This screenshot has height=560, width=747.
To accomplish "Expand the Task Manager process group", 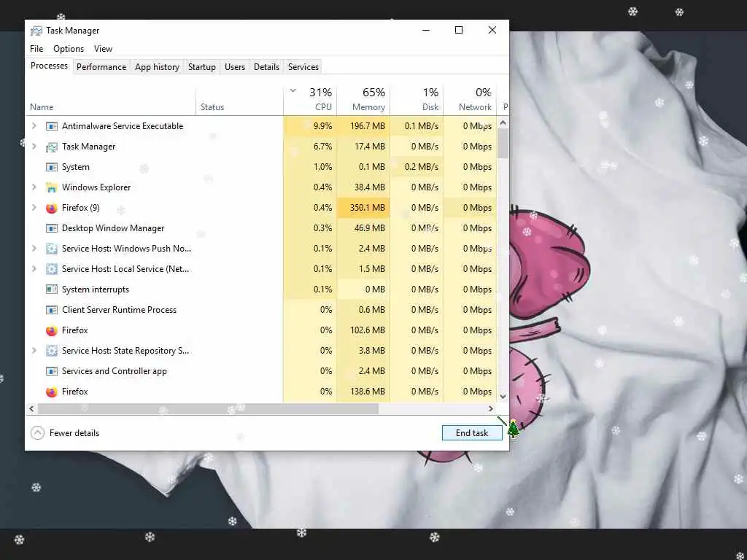I will point(34,146).
